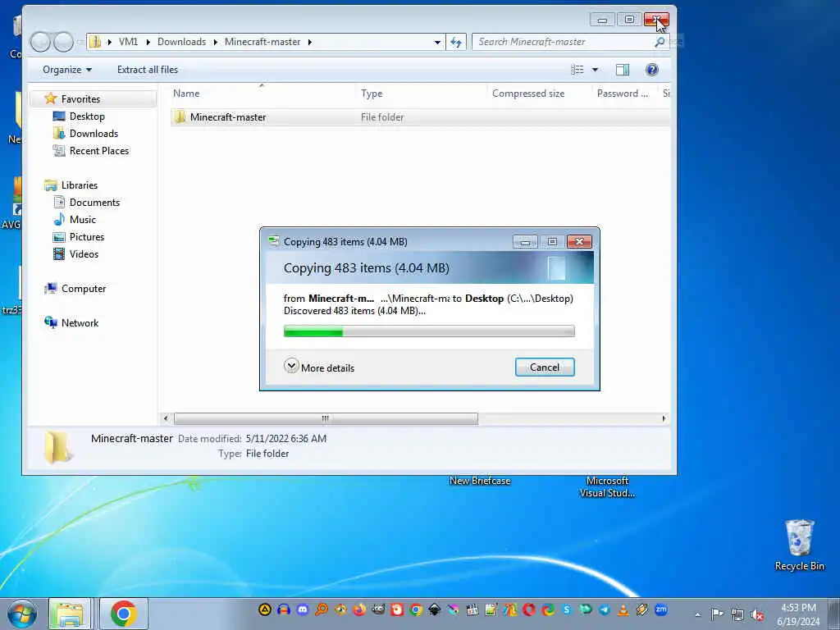Open Notepad++ from the taskbar
Viewport: 840px width, 630px height.
[491, 609]
